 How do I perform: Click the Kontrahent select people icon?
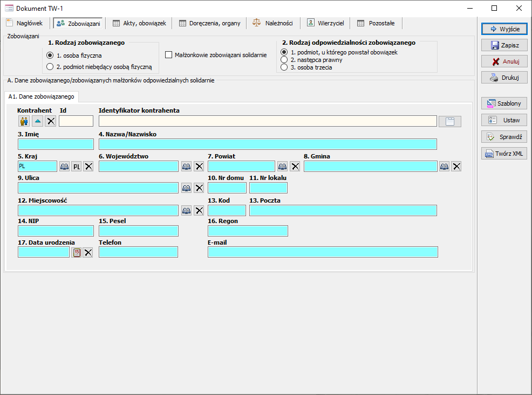point(24,121)
